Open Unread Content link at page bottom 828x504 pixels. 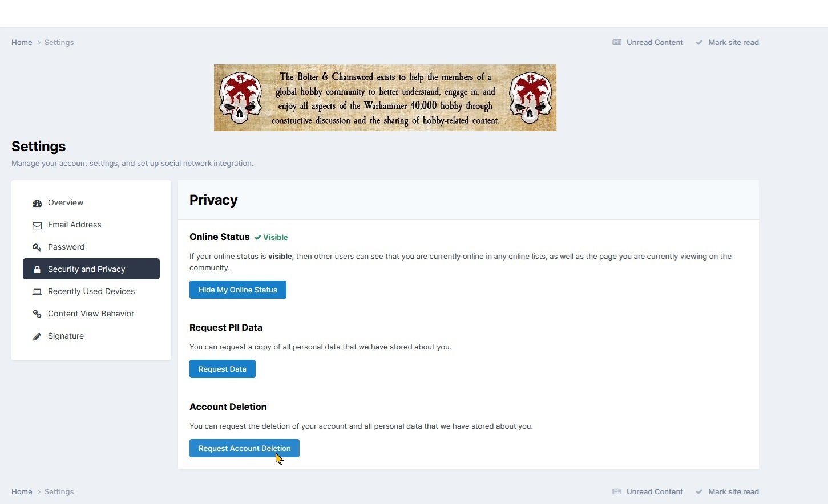(654, 491)
